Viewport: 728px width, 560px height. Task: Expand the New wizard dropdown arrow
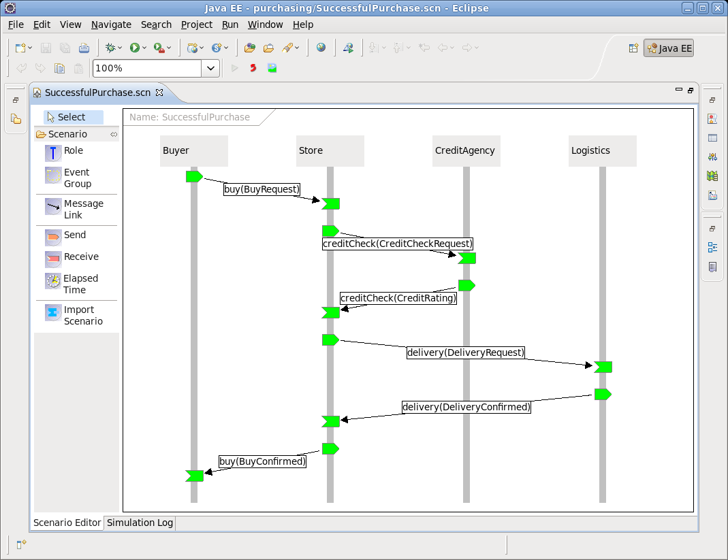click(30, 48)
